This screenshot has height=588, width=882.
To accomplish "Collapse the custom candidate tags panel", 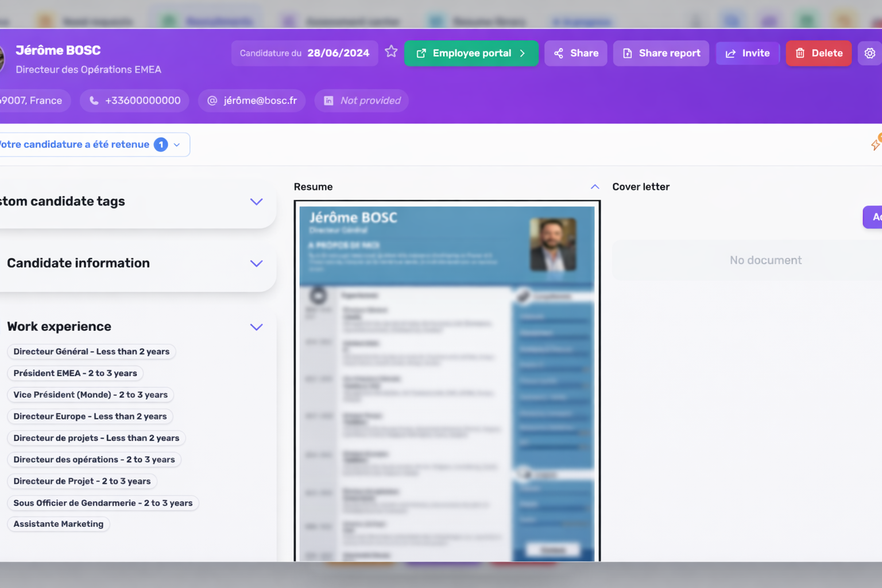I will pos(257,202).
